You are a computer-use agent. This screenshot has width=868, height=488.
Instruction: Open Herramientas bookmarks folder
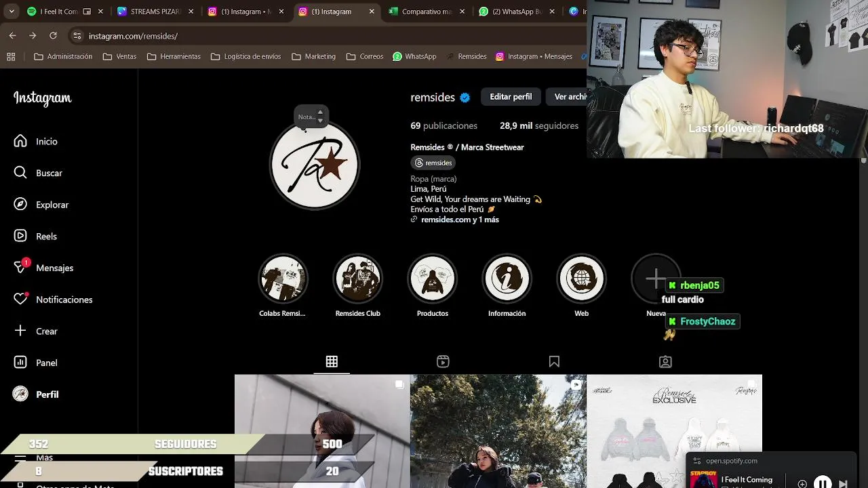coord(174,56)
